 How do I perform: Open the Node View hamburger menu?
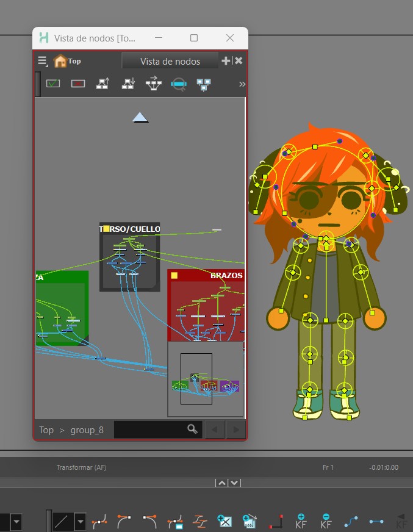pos(42,61)
